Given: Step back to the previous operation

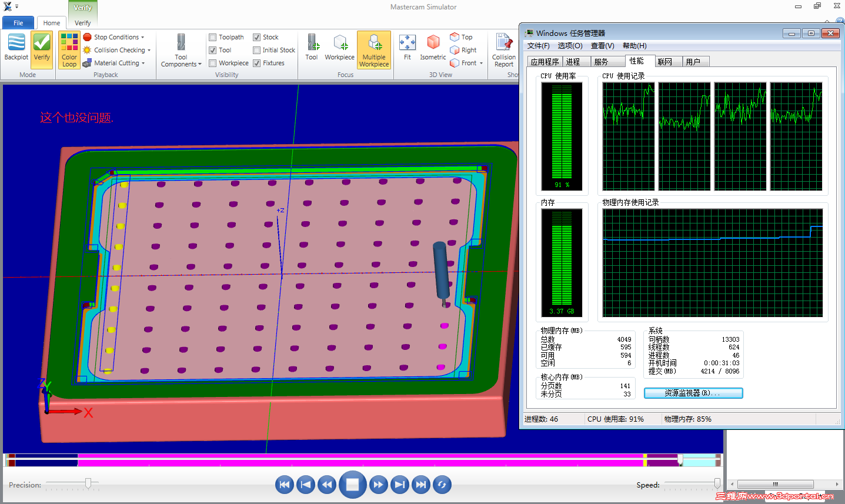Looking at the screenshot, I should [x=306, y=485].
